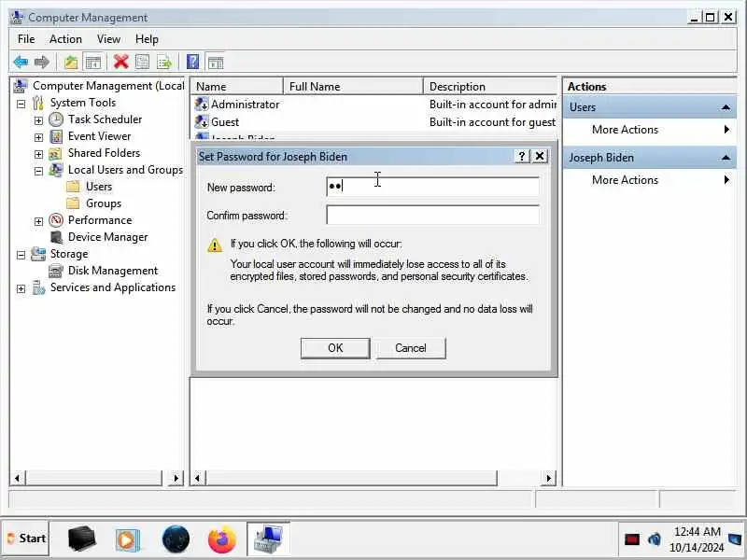747x560 pixels.
Task: Confirm password change with OK
Action: coord(335,348)
